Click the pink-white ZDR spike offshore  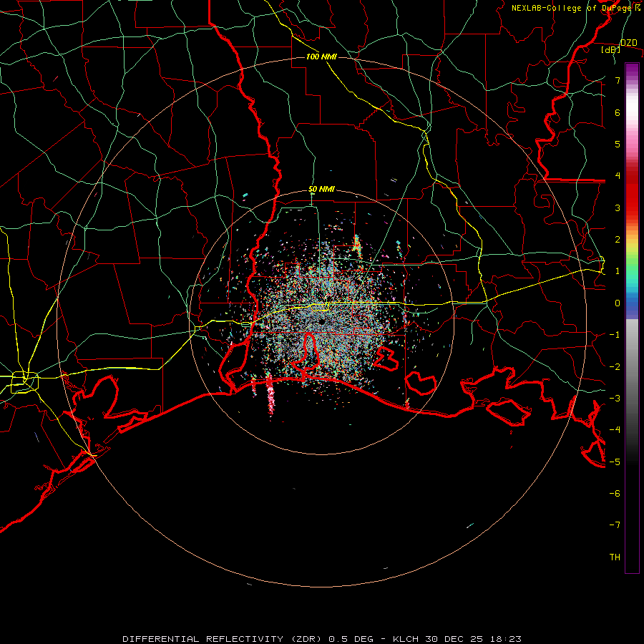click(x=270, y=396)
